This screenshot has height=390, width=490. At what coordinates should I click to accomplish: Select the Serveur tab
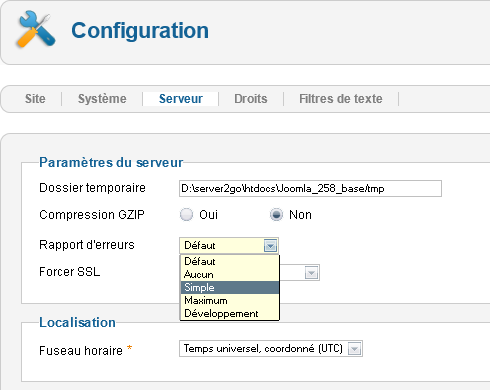click(x=181, y=99)
